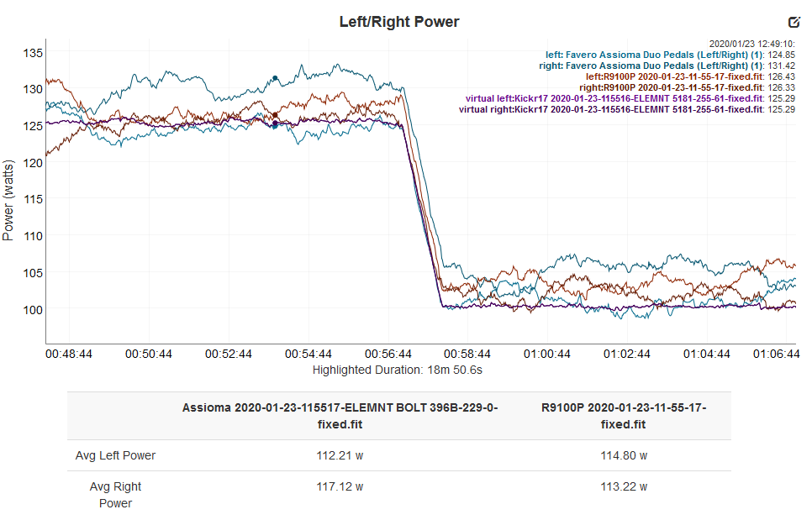Click the Highlighted Duration text

click(398, 370)
